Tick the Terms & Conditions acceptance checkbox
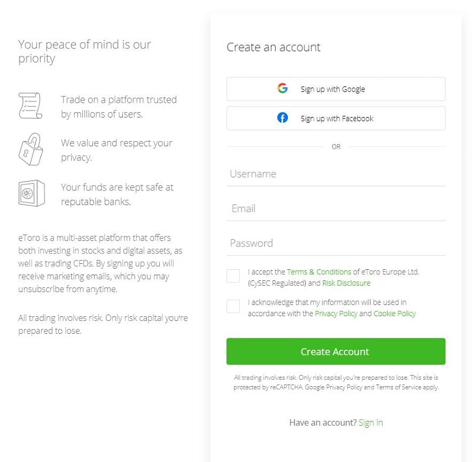This screenshot has height=462, width=476. 233,276
